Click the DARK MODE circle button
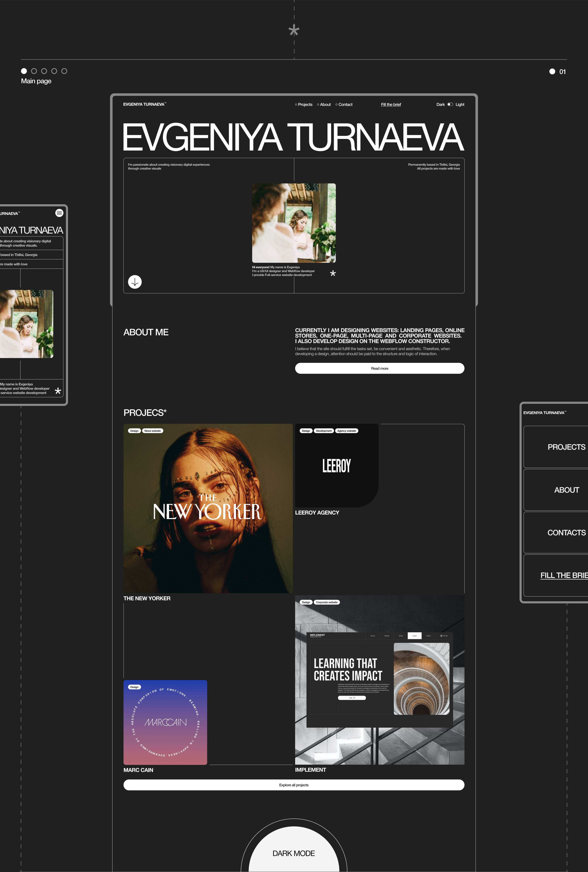588x872 pixels. pos(294,853)
